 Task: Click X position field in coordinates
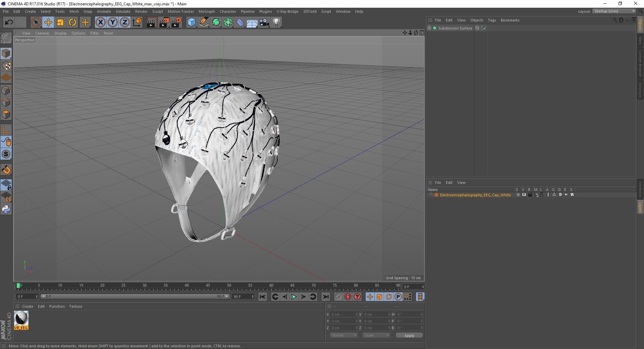(x=343, y=314)
